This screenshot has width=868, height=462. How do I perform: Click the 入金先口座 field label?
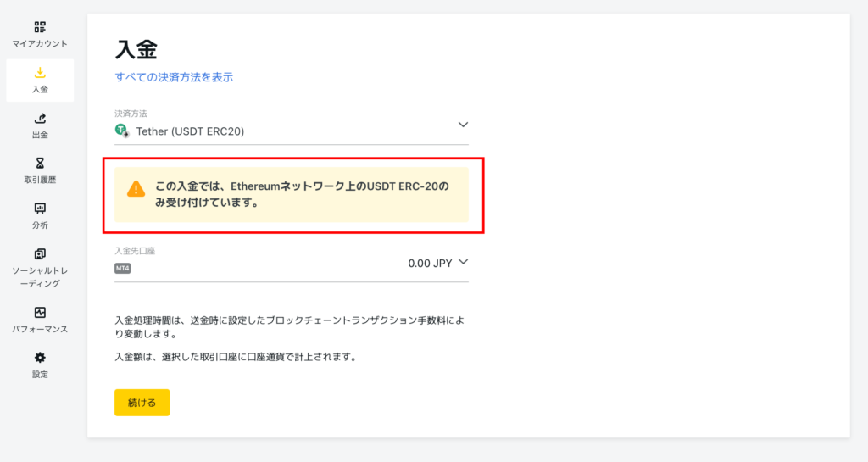click(135, 251)
